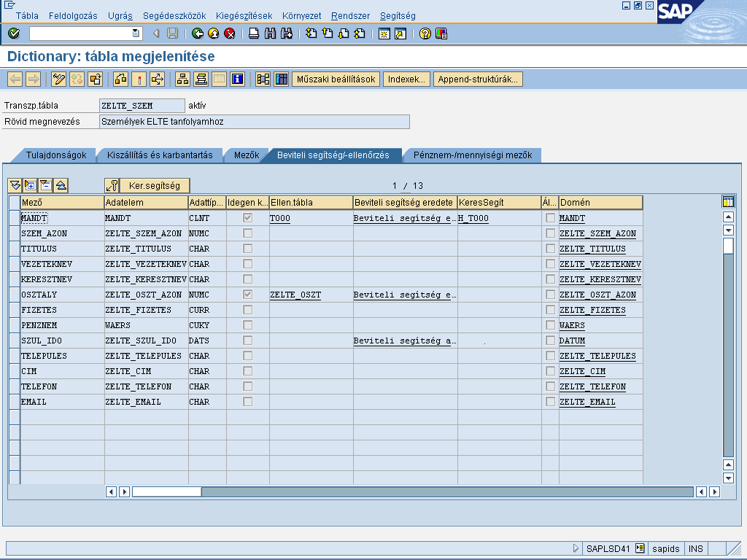Click the Contents table grid icon
This screenshot has height=560, width=747.
(281, 79)
